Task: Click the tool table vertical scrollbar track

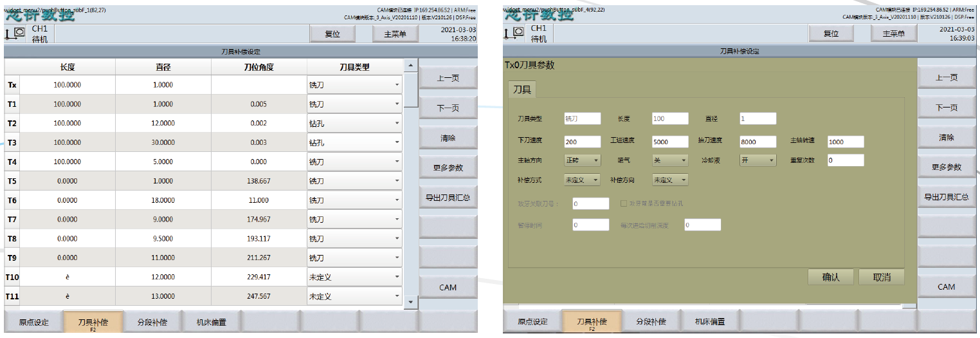Action: [x=410, y=193]
